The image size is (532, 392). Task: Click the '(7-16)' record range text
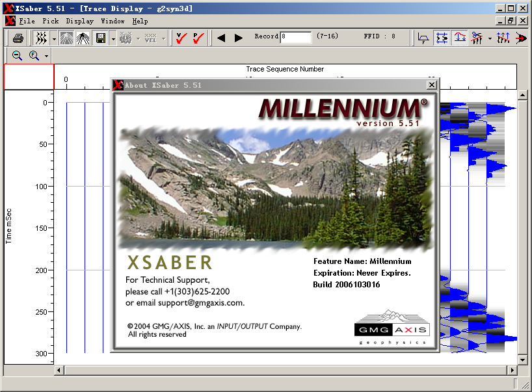327,36
